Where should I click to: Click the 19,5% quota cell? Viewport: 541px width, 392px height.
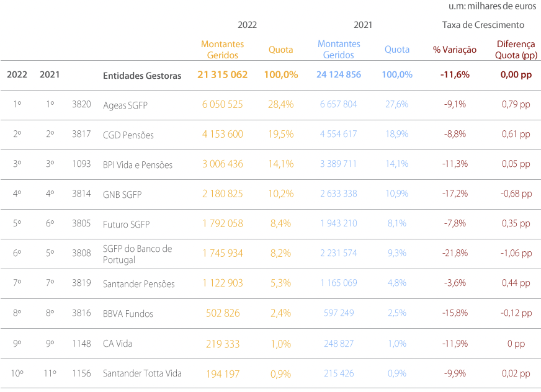coord(280,134)
